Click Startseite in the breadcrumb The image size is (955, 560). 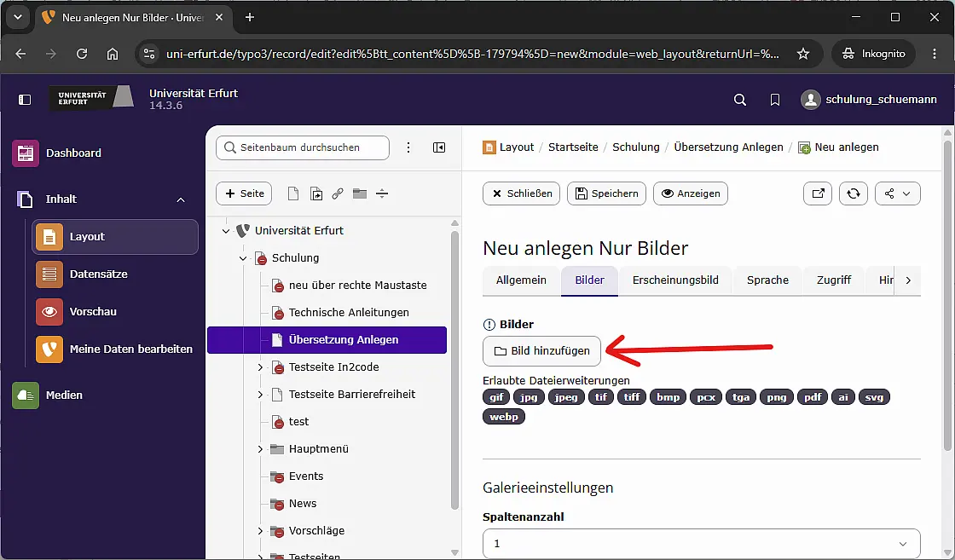point(573,147)
